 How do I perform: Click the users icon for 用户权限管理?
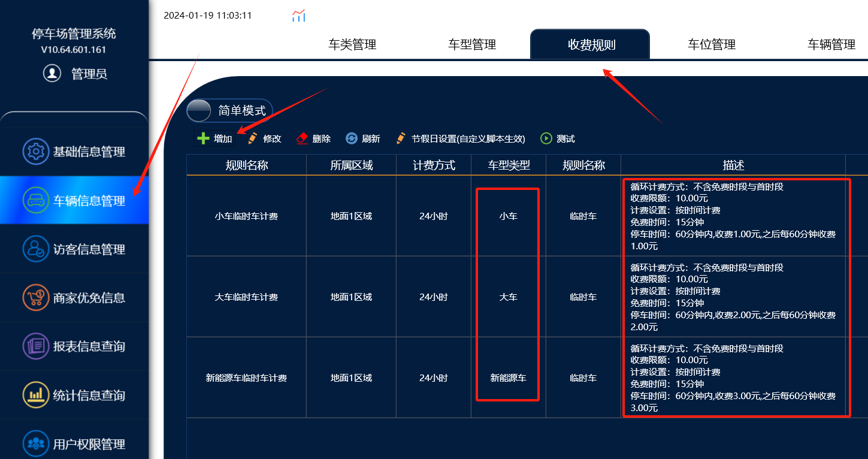pos(36,444)
